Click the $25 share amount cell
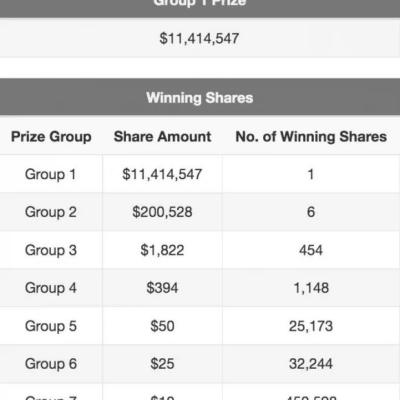This screenshot has height=400, width=400. point(162,364)
